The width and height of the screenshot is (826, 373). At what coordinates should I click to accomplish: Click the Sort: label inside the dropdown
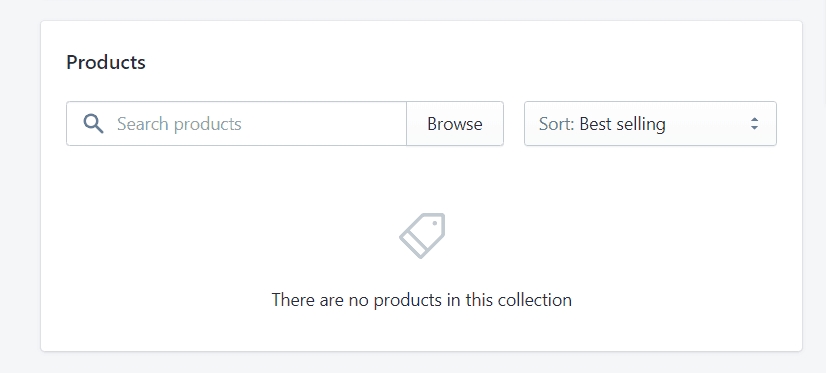[x=556, y=124]
